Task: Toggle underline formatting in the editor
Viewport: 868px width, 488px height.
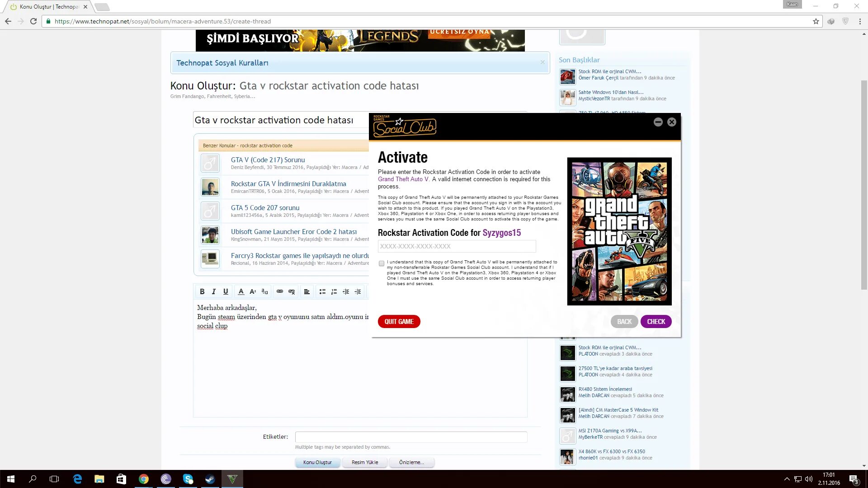Action: point(226,291)
